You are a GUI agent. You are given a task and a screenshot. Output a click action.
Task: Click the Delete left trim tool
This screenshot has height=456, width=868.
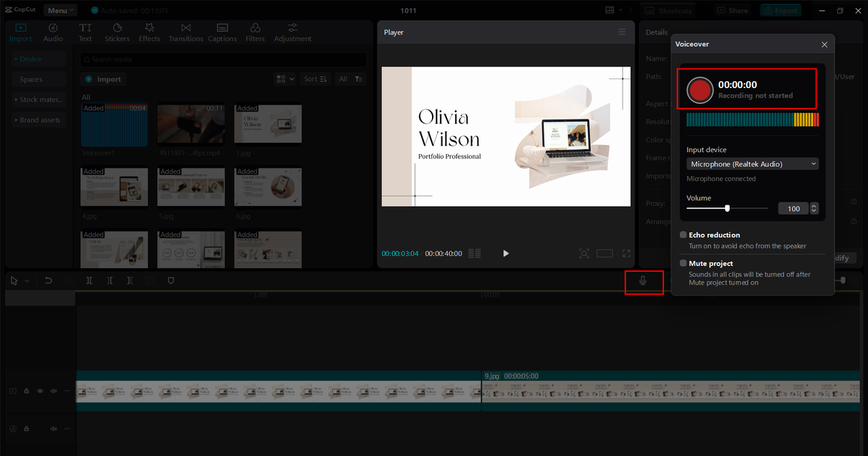(109, 281)
